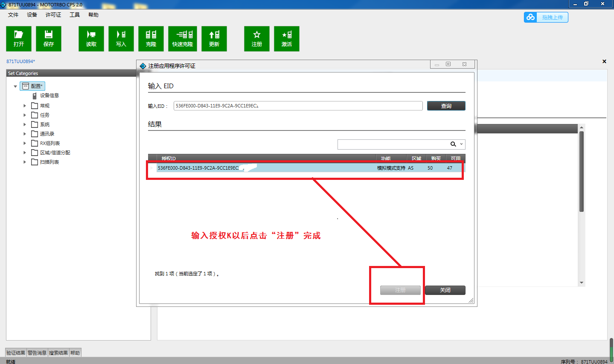Close the 871TUU0894 document panel with X
The width and height of the screenshot is (614, 364).
coord(604,61)
